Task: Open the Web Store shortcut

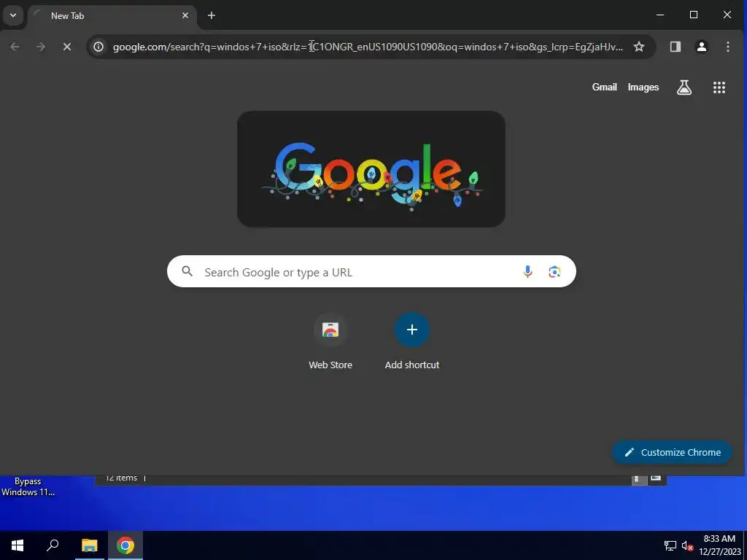Action: coord(330,341)
